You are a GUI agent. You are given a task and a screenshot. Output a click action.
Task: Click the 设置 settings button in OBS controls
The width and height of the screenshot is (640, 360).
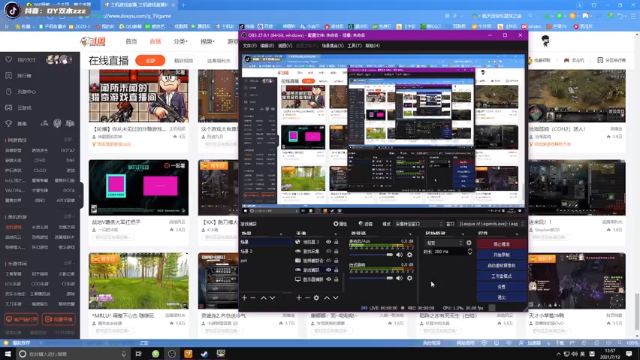click(x=502, y=287)
